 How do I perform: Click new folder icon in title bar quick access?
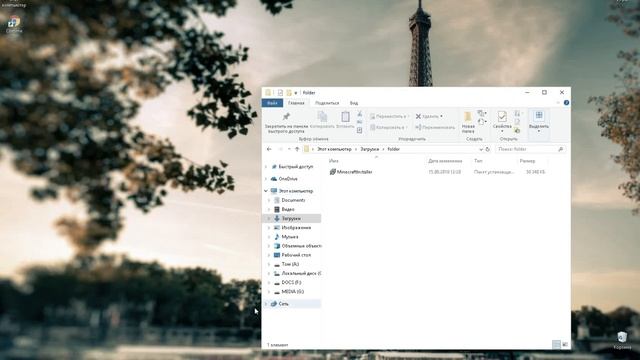pos(289,93)
